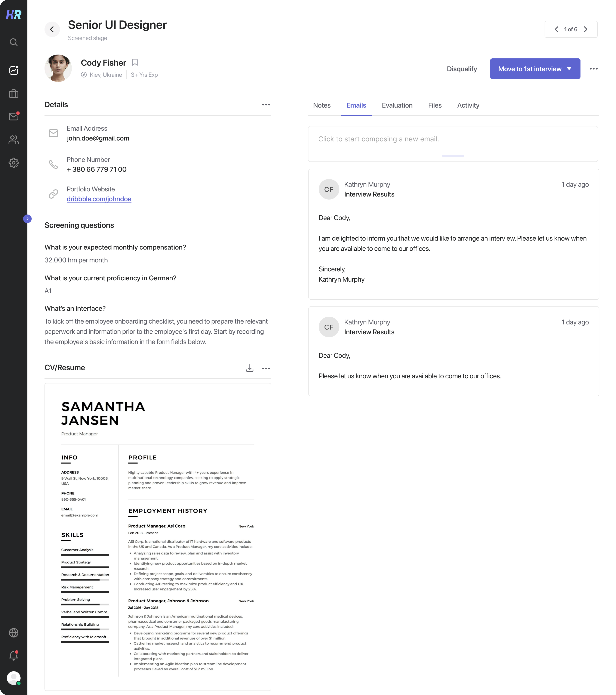
Task: Switch to the Notes tab
Action: pyautogui.click(x=321, y=105)
